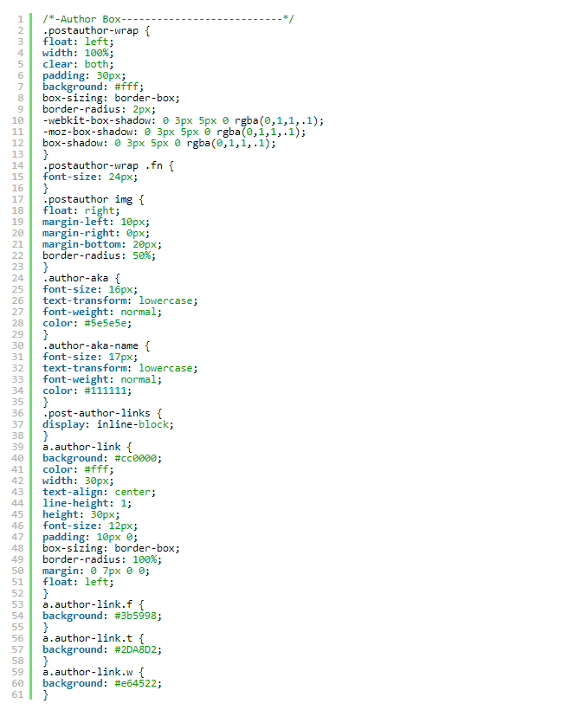
Task: Click the Author Box comment line
Action: pos(168,19)
